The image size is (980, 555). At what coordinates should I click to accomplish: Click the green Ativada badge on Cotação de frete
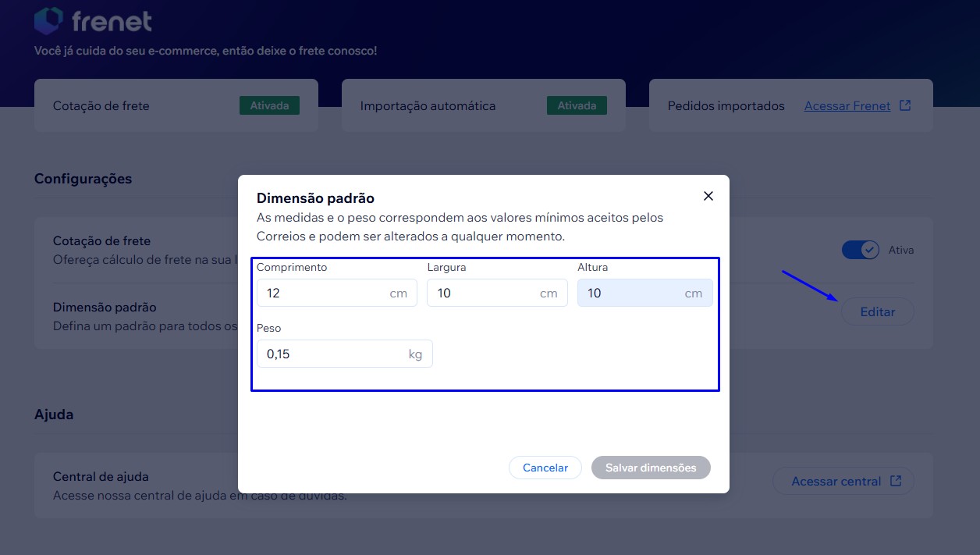[269, 105]
